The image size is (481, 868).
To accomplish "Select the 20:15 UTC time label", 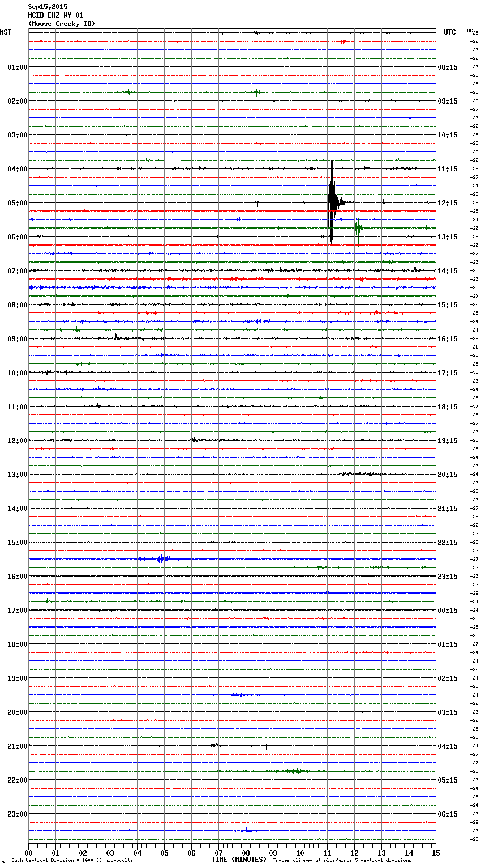I will [448, 475].
